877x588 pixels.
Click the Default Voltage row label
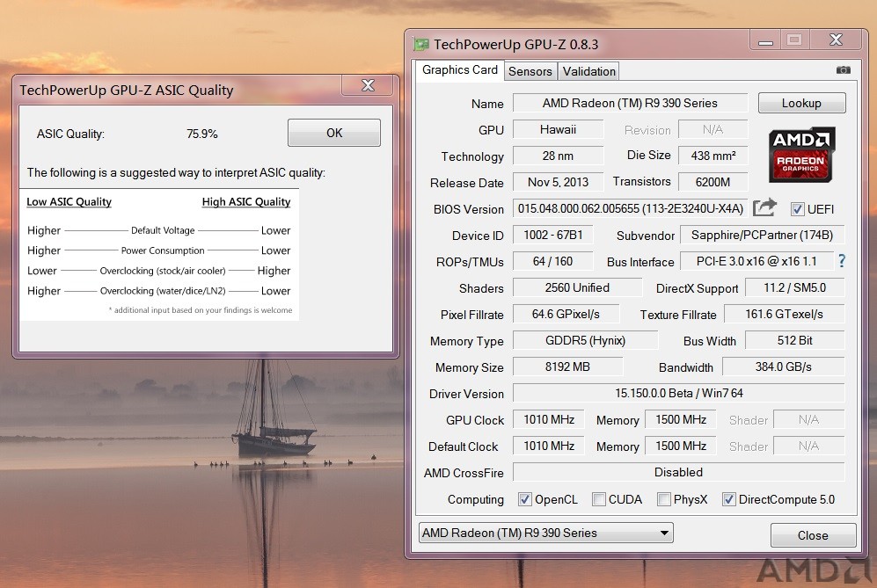coord(163,230)
